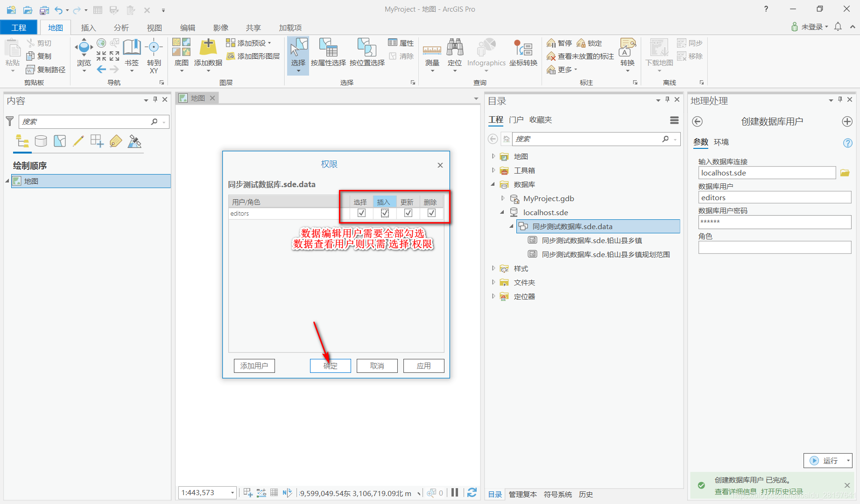
Task: Click List By Labeling icon
Action: coord(116,141)
